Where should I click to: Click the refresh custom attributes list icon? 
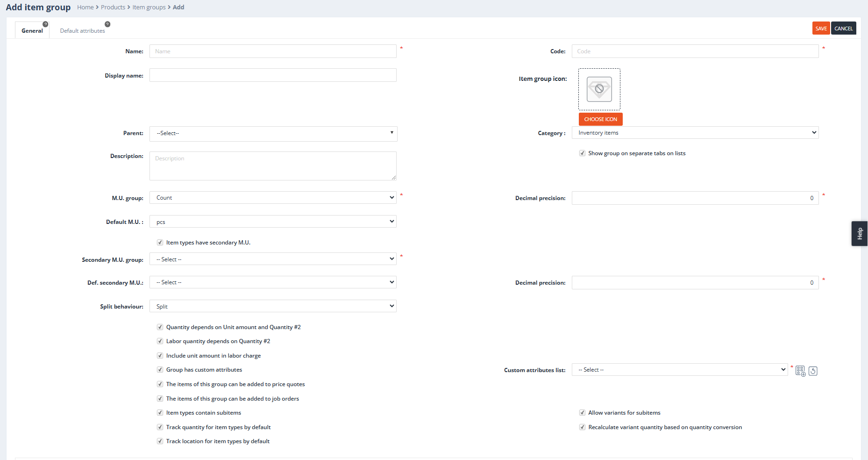click(x=813, y=371)
